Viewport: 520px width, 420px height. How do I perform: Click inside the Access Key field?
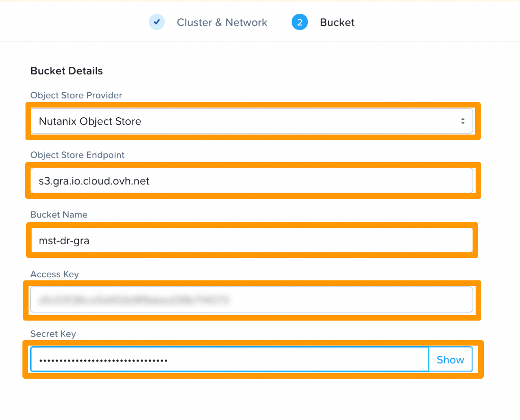(252, 300)
